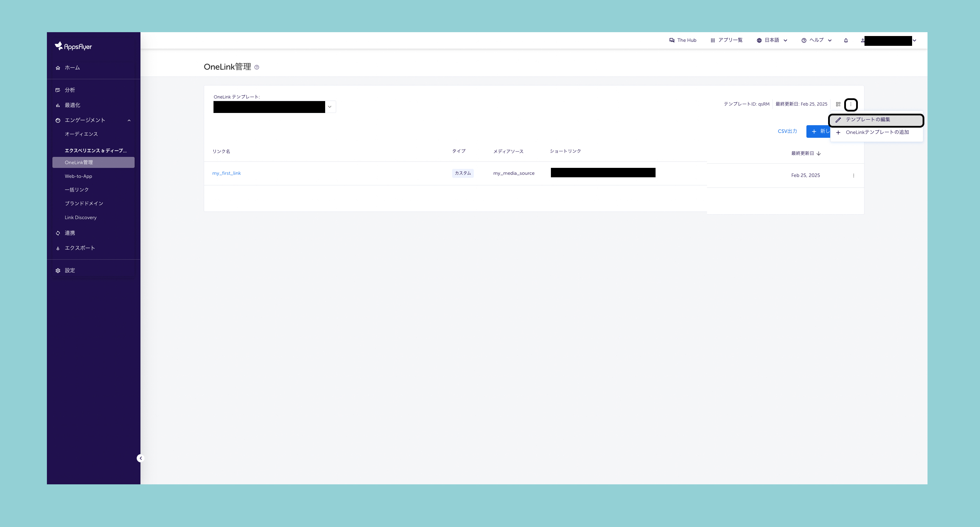
Task: Open the my_first_link link
Action: pos(226,173)
